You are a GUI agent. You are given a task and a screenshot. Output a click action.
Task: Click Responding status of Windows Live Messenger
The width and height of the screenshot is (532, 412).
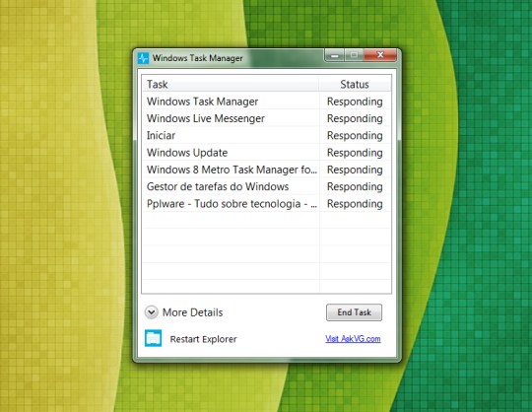tap(355, 118)
